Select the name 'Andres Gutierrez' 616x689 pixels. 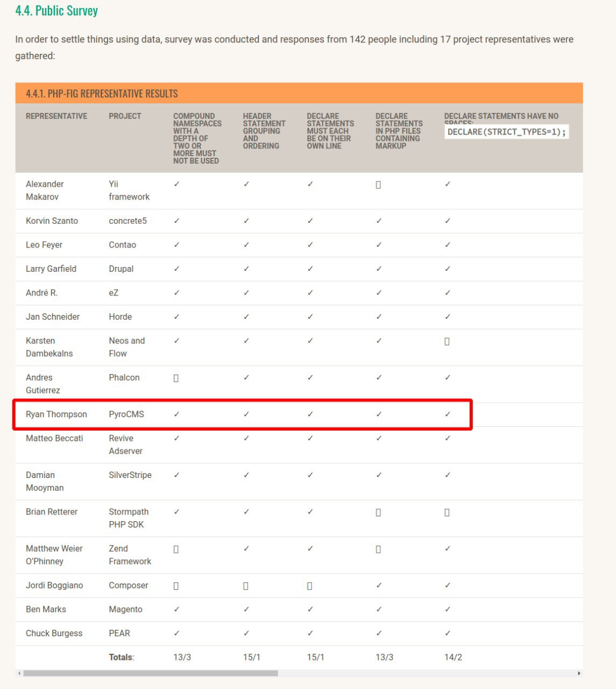tap(43, 384)
